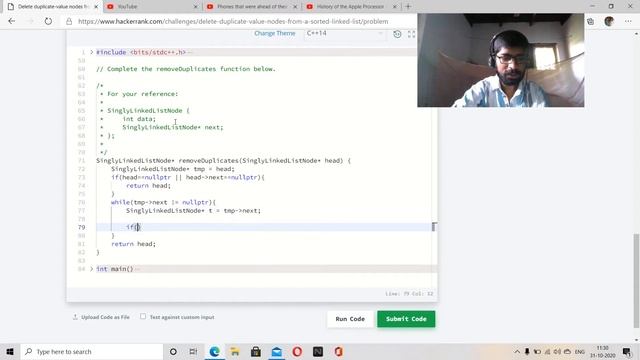The image size is (640, 360).
Task: Open volume control in system tray
Action: [557, 351]
